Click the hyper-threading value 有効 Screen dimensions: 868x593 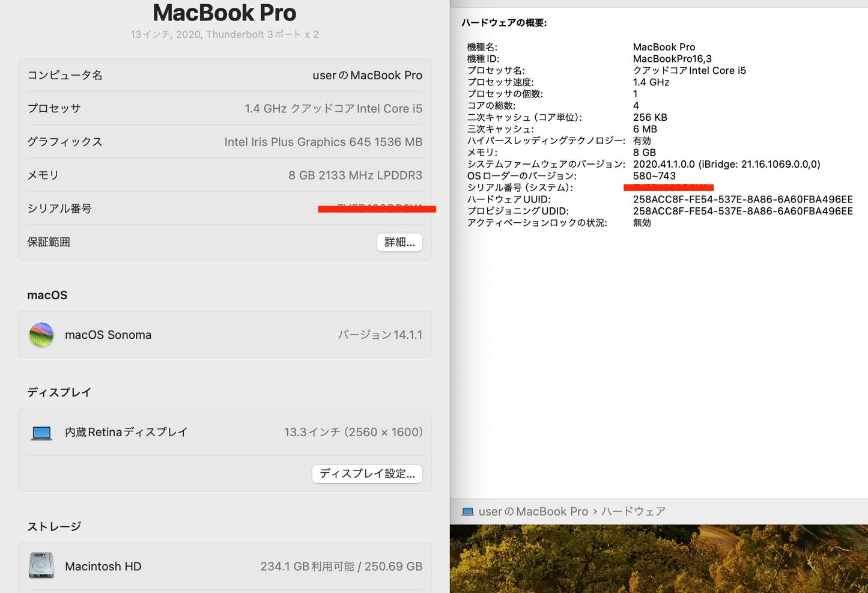pyautogui.click(x=642, y=141)
